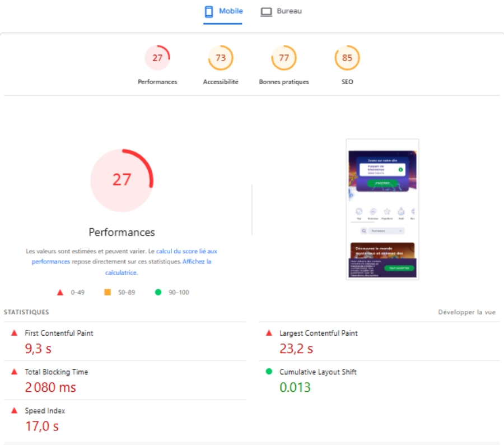
Task: Click the Speed Index value 17,0 s
Action: coord(42,427)
